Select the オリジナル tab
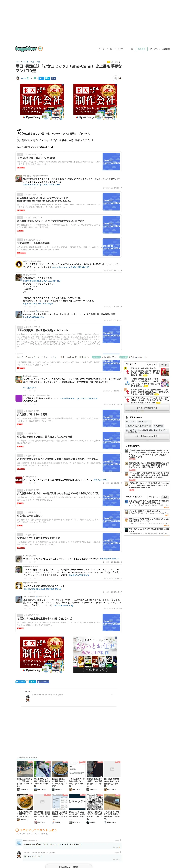 click(43, 357)
